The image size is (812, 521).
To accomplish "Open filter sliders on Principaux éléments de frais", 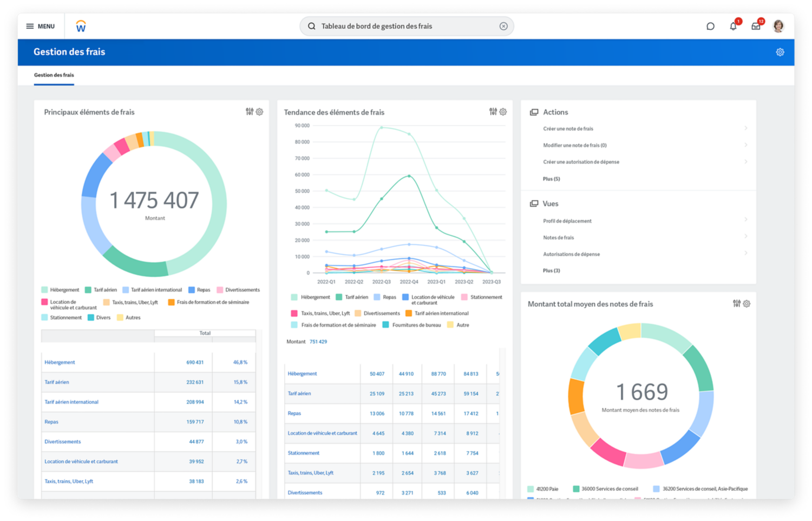I will 250,112.
